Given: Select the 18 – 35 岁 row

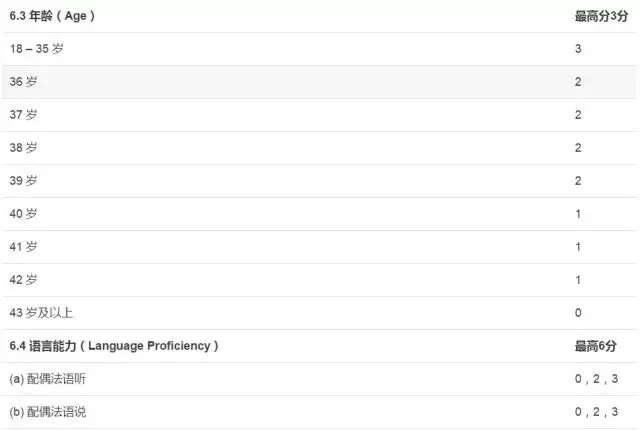Looking at the screenshot, I should tap(320, 49).
